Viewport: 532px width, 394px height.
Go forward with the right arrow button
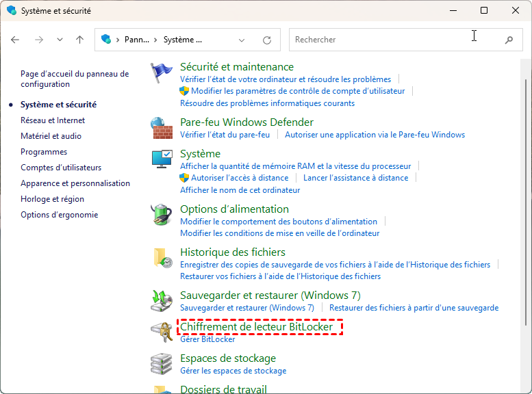coord(39,40)
